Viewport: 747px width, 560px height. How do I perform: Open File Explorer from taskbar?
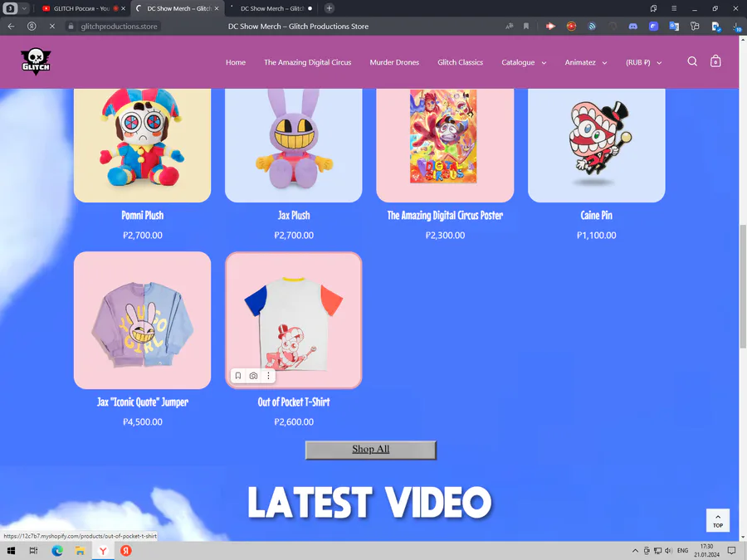click(x=80, y=551)
